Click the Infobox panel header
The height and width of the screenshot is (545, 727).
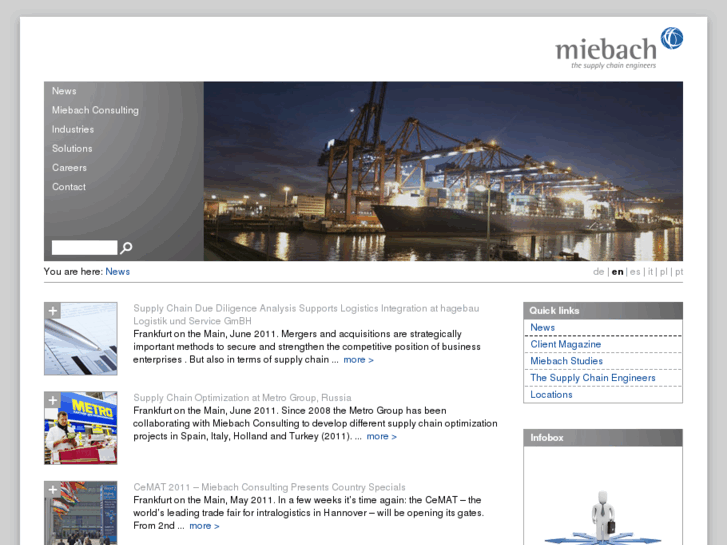[x=603, y=438]
